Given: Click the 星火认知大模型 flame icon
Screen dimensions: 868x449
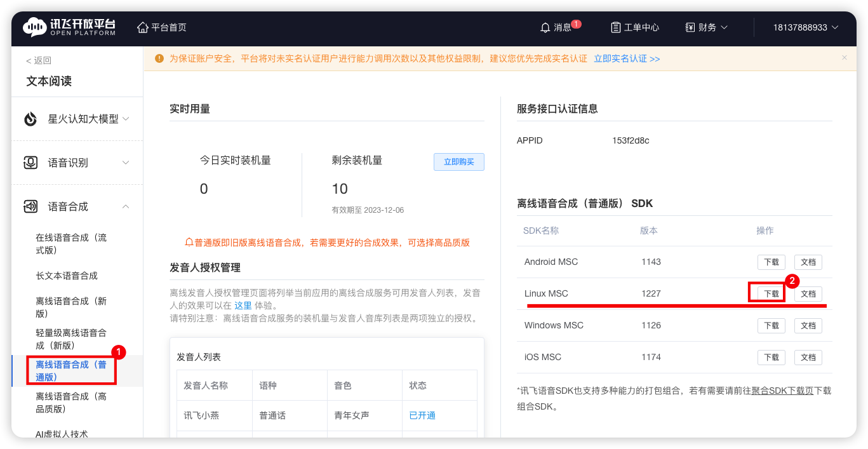Looking at the screenshot, I should point(30,119).
